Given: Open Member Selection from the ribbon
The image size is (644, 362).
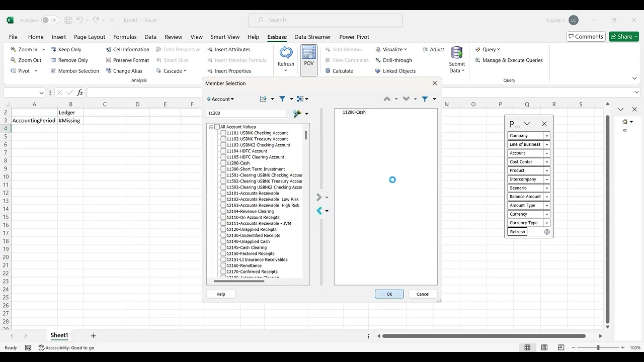Looking at the screenshot, I should coord(74,71).
